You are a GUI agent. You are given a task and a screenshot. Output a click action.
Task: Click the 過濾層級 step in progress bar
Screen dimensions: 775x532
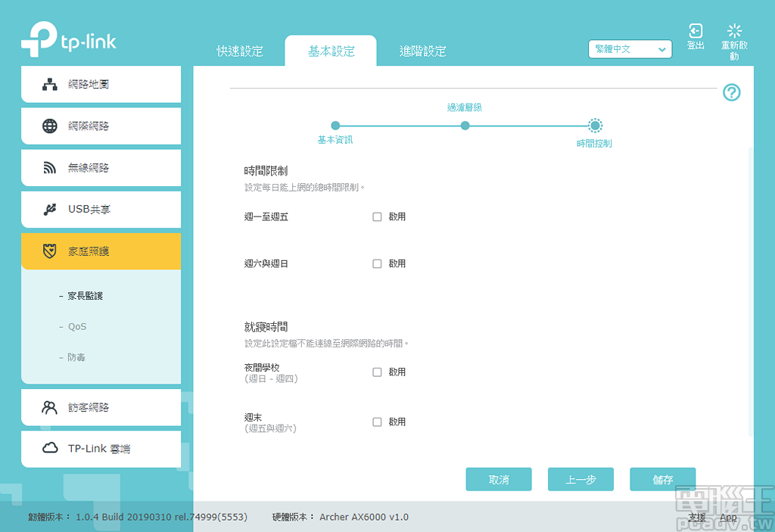click(465, 125)
